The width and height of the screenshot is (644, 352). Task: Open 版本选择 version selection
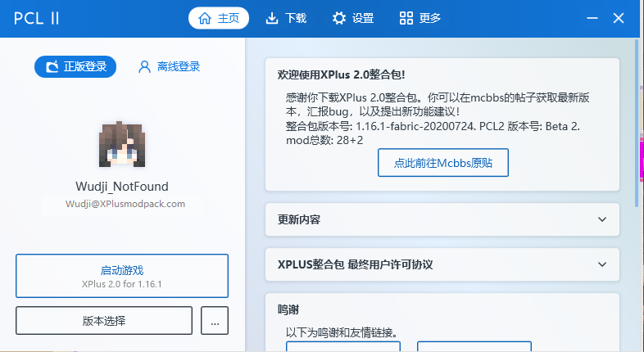click(x=104, y=320)
